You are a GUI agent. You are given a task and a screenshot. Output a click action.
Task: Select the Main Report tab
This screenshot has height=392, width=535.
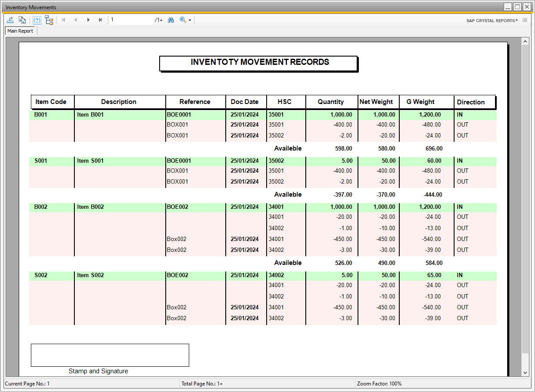coord(20,31)
